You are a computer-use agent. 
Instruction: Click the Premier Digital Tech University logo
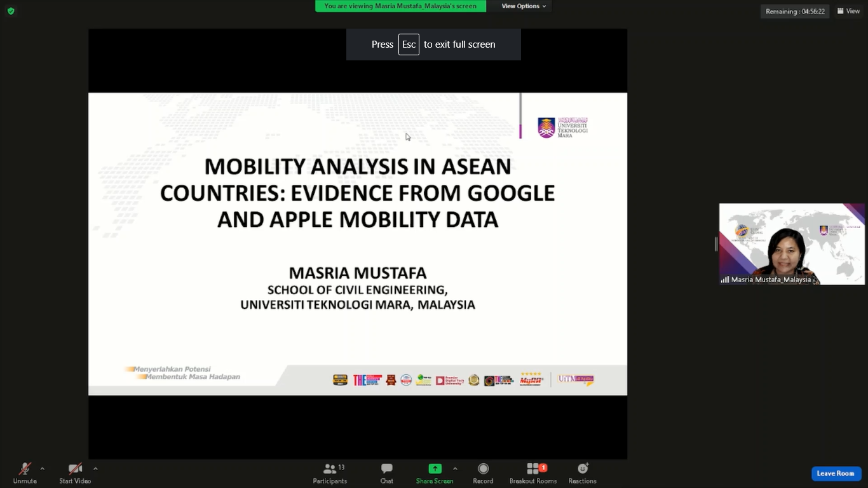coord(449,381)
